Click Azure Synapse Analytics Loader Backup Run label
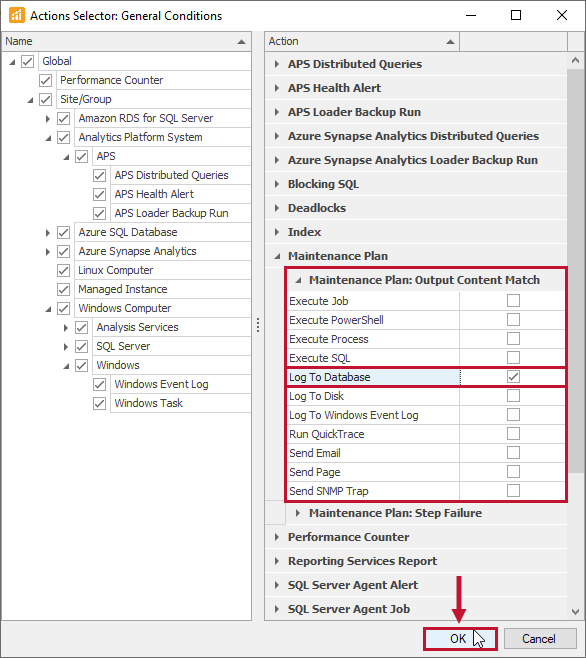586x658 pixels. pyautogui.click(x=413, y=160)
